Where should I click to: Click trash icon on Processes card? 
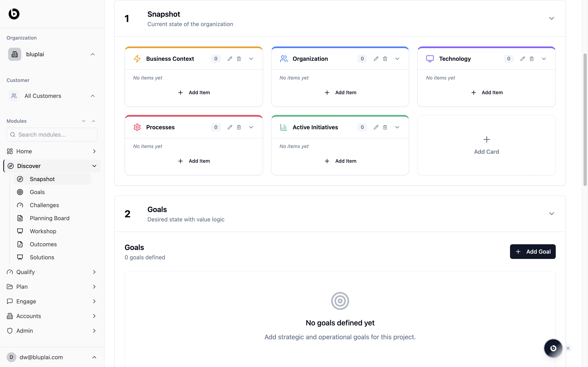[x=239, y=127]
